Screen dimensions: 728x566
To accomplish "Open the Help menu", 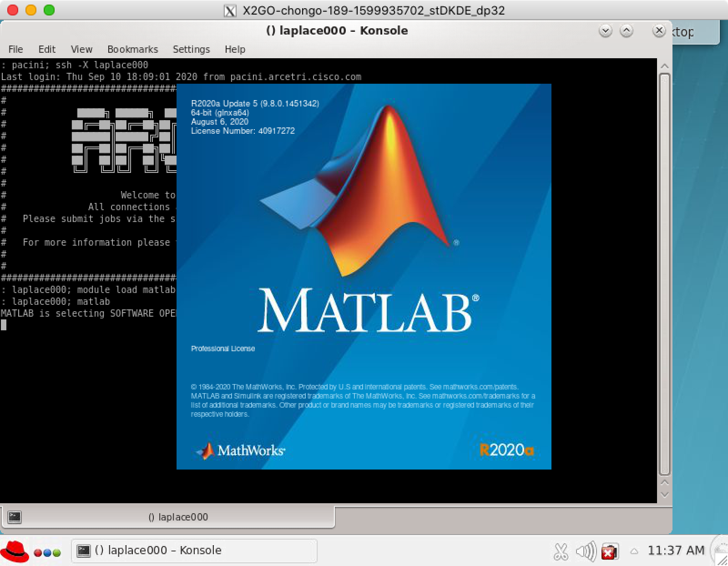I will click(235, 49).
